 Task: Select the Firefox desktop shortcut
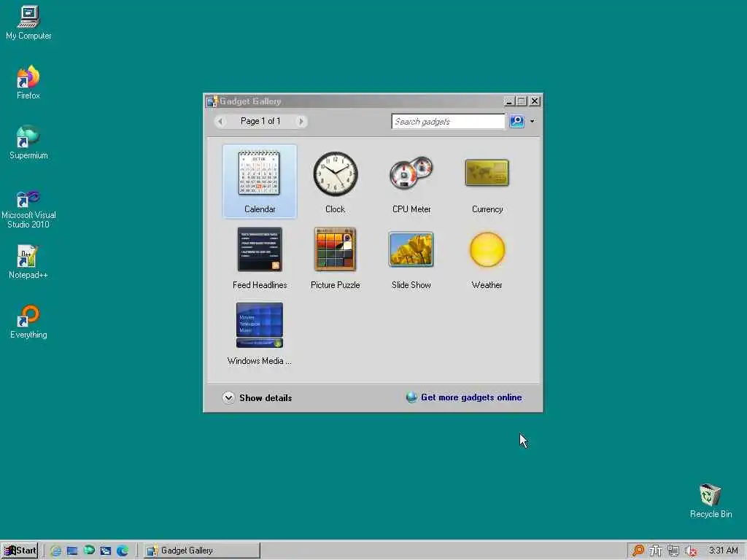[x=28, y=82]
